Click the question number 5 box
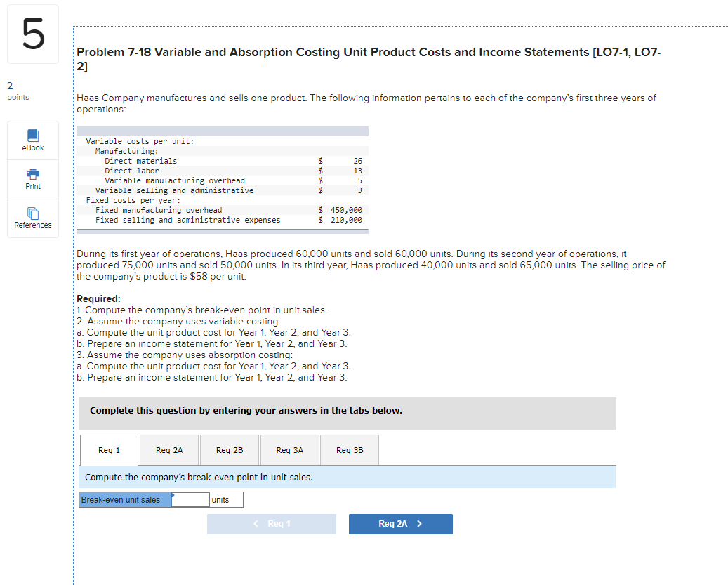This screenshot has width=728, height=585. (32, 33)
